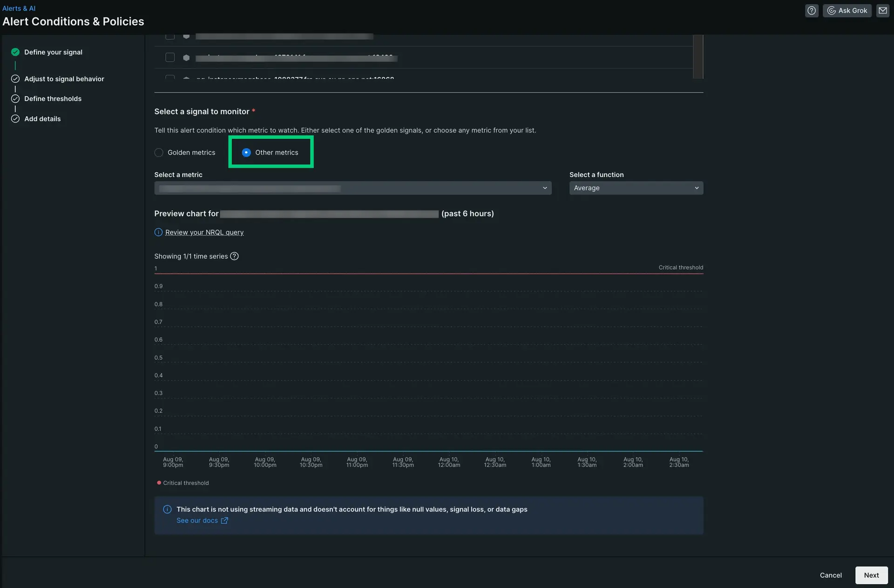Viewport: 894px width, 588px height.
Task: Open the Add details step
Action: [42, 119]
